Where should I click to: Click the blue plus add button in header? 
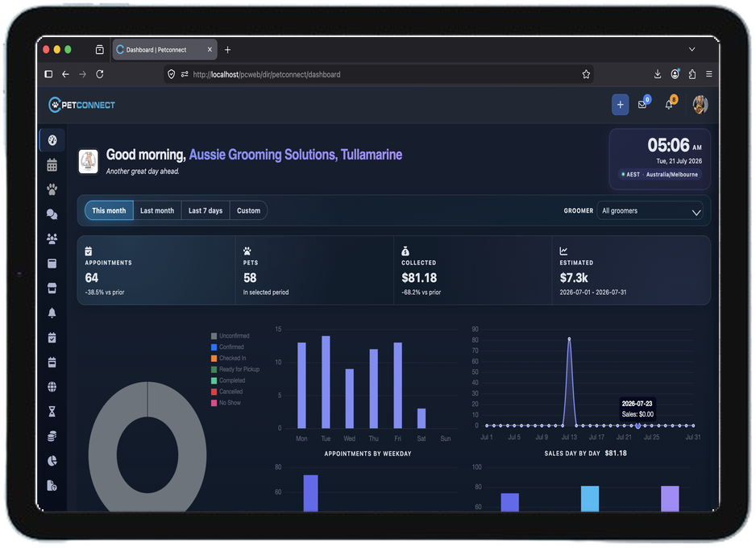(x=620, y=105)
